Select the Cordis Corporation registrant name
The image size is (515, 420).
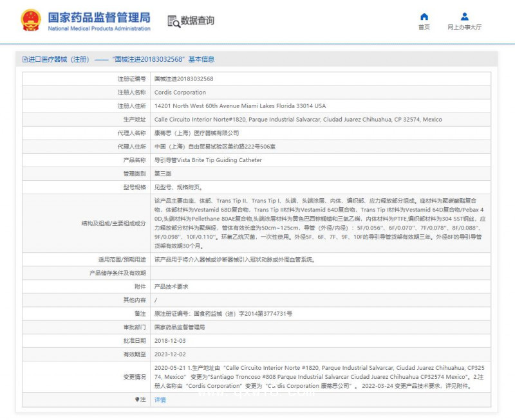pos(180,93)
